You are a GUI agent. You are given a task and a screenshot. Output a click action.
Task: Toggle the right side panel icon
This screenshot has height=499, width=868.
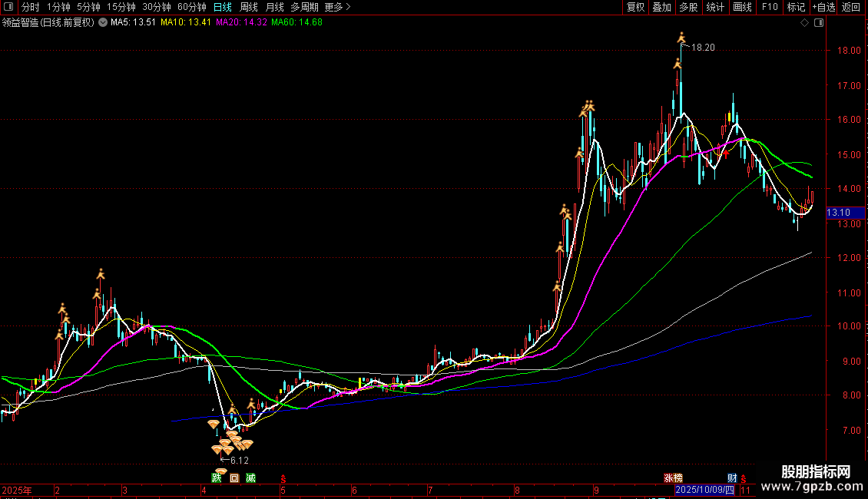point(819,23)
